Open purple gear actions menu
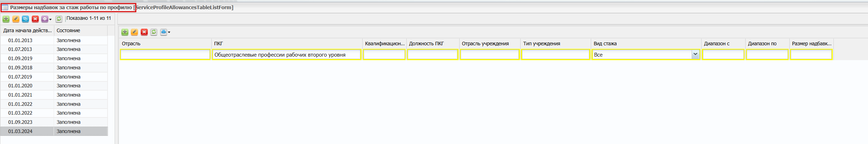The image size is (868, 144). coord(46,19)
